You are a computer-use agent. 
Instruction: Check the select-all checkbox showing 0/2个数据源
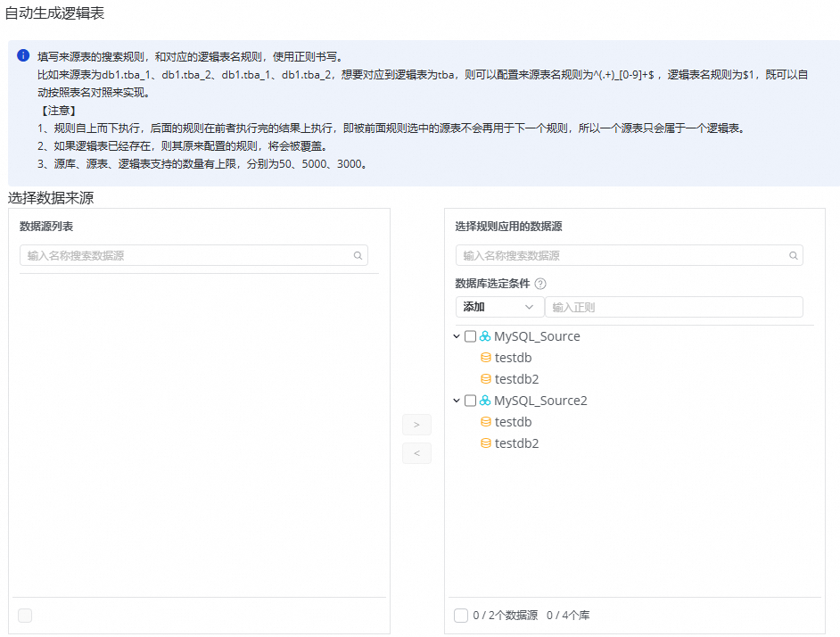460,615
